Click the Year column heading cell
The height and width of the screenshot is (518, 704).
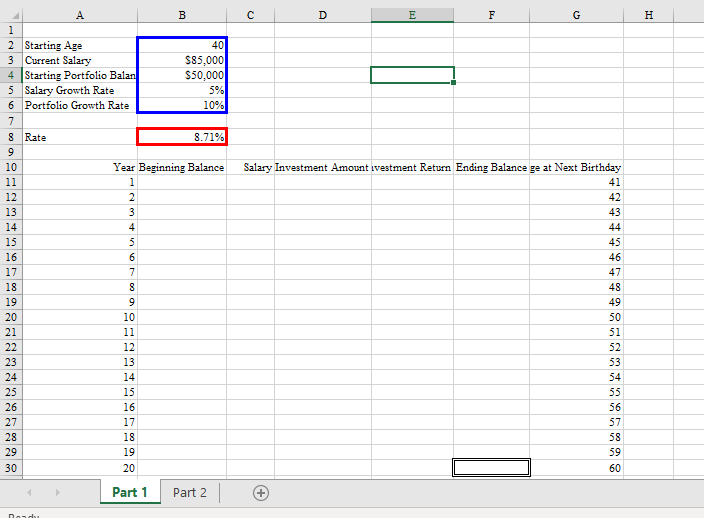(x=80, y=167)
